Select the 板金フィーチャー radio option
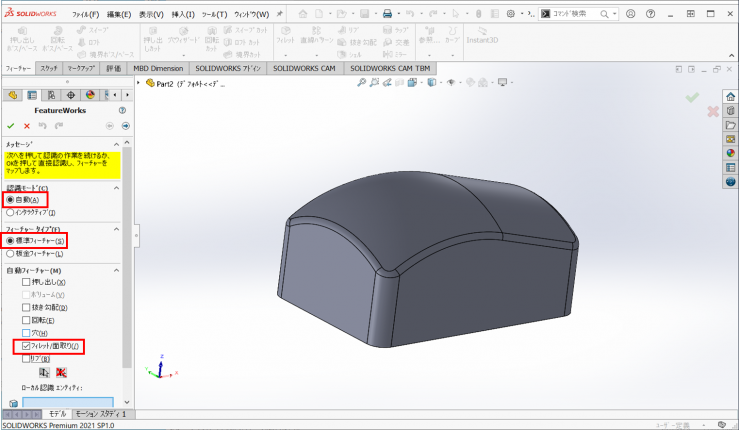 pyautogui.click(x=11, y=254)
